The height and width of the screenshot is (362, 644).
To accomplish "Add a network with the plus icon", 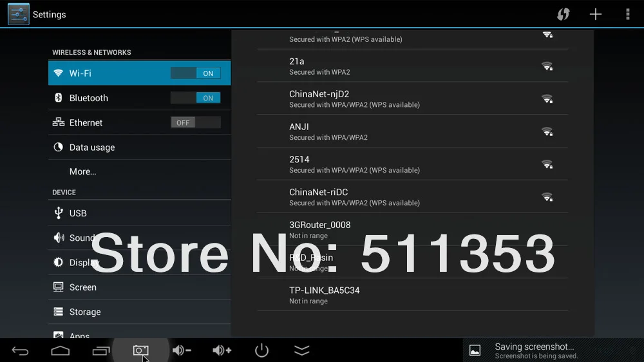I will pyautogui.click(x=596, y=14).
